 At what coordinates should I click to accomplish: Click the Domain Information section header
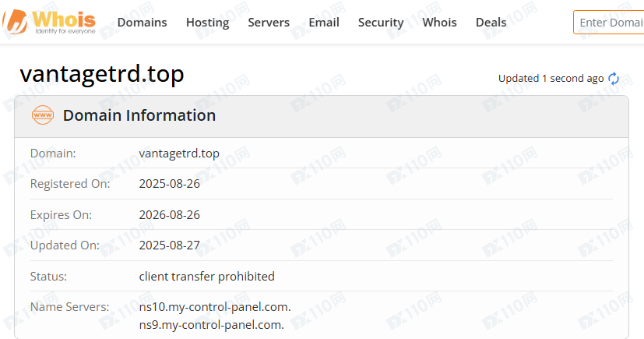139,115
